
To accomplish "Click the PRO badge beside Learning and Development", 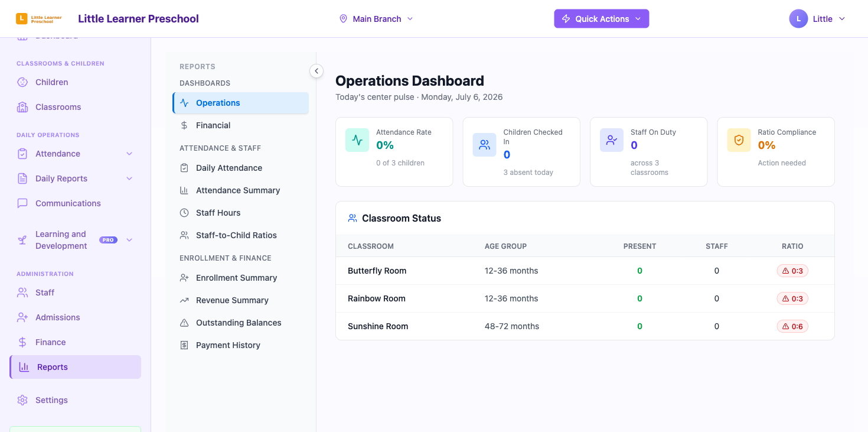I will click(108, 240).
